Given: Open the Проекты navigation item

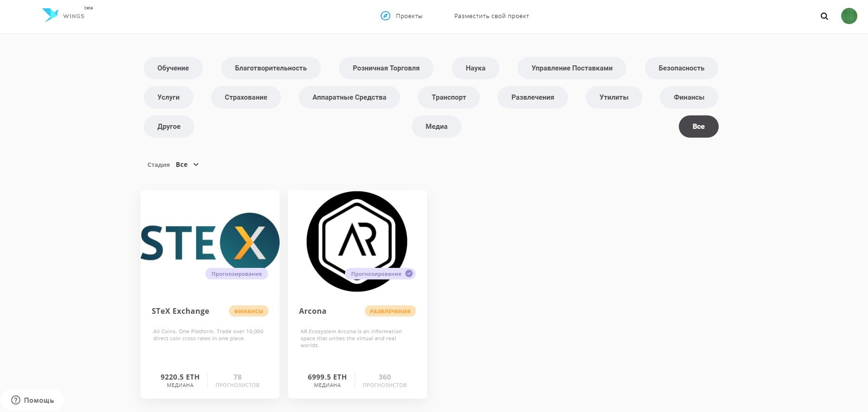Looking at the screenshot, I should coord(409,16).
